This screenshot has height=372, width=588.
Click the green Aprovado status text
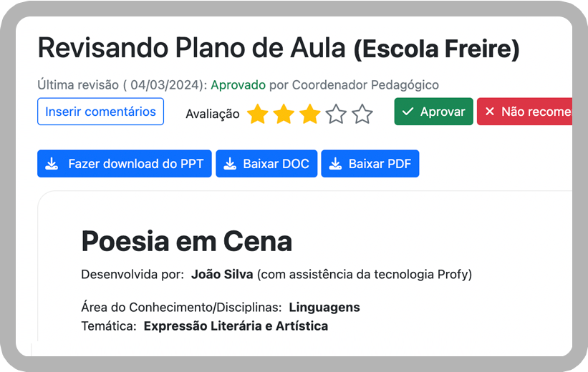[x=238, y=85]
